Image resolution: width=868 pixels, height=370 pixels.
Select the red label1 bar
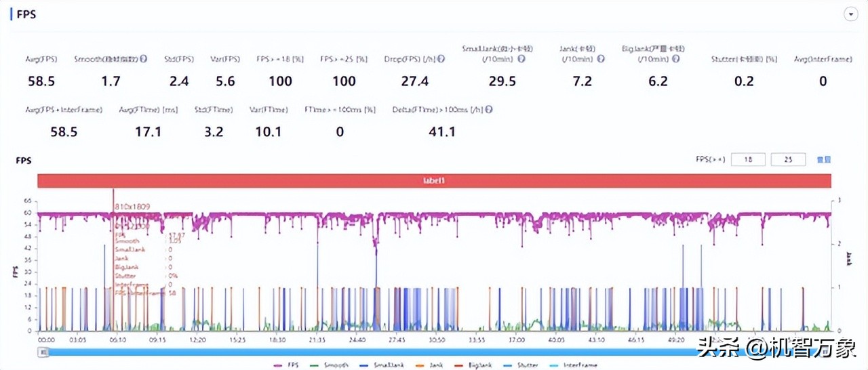click(435, 181)
